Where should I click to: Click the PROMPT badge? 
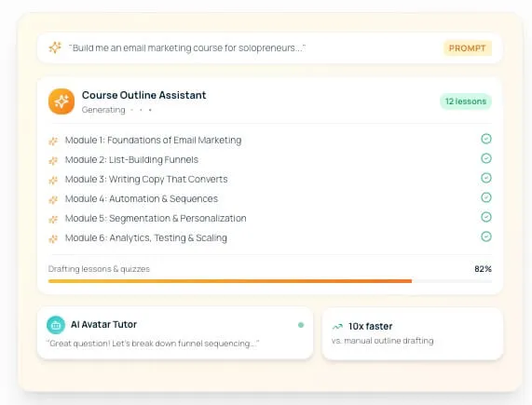pyautogui.click(x=467, y=48)
